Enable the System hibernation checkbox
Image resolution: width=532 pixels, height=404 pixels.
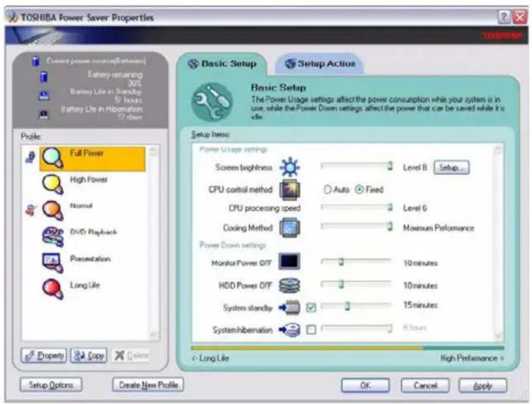(311, 330)
